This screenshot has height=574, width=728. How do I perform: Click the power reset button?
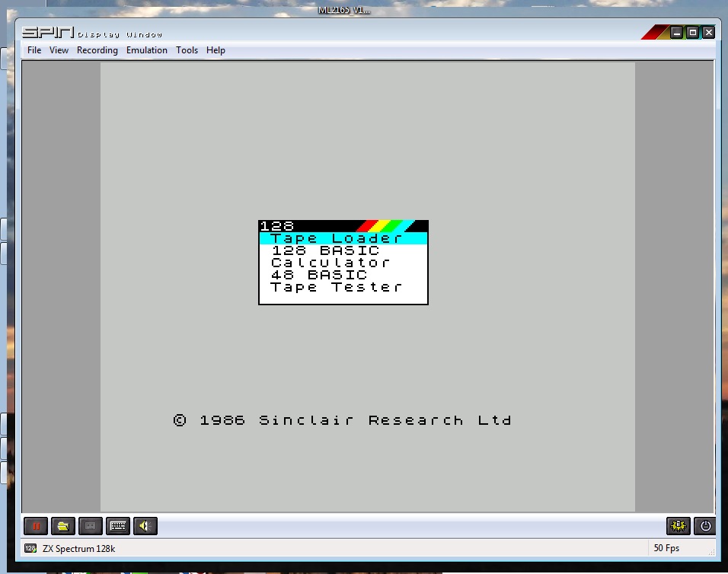click(705, 526)
